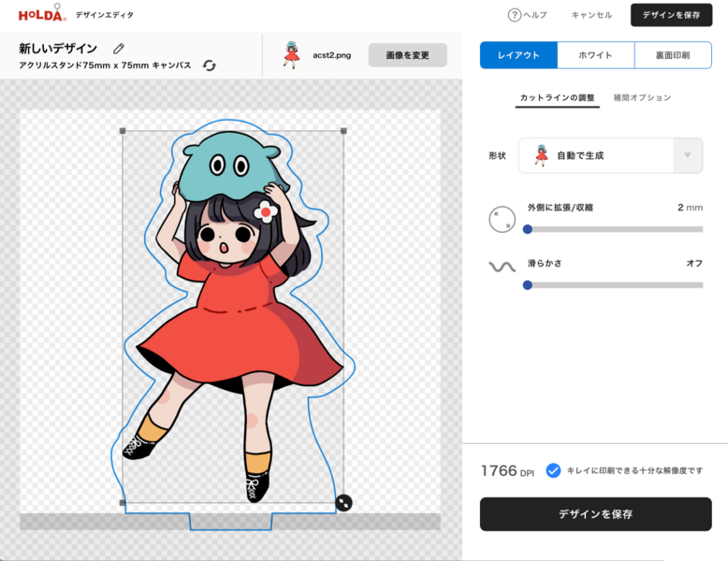Edit design name with pencil icon
The image size is (728, 561).
pos(119,49)
